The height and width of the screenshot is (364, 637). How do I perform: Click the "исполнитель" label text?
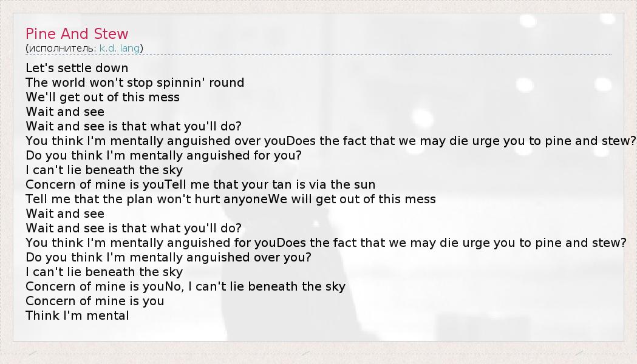(62, 48)
